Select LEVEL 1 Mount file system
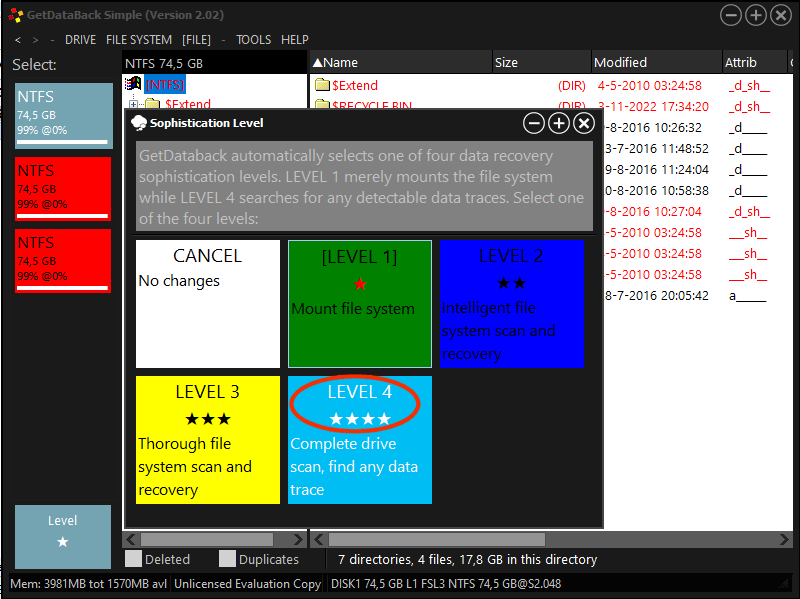 coord(360,304)
